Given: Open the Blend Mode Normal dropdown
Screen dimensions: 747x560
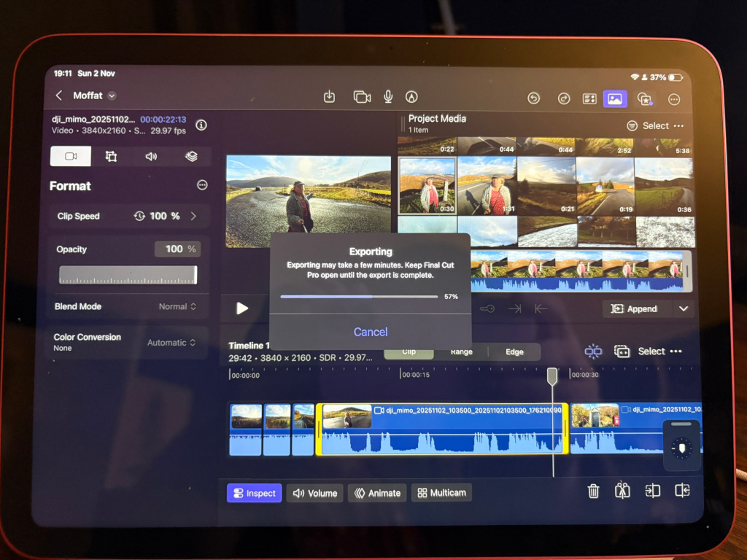Looking at the screenshot, I should [x=177, y=307].
